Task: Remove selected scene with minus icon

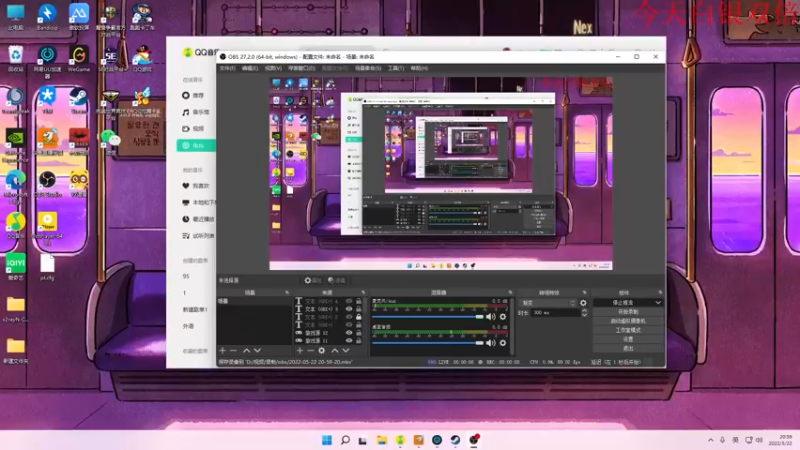Action: coord(233,351)
